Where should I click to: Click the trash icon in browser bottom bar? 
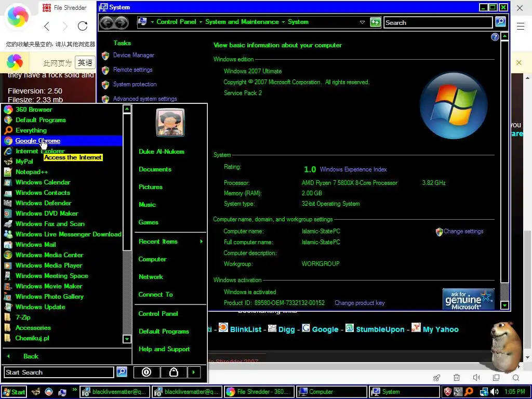tap(456, 377)
